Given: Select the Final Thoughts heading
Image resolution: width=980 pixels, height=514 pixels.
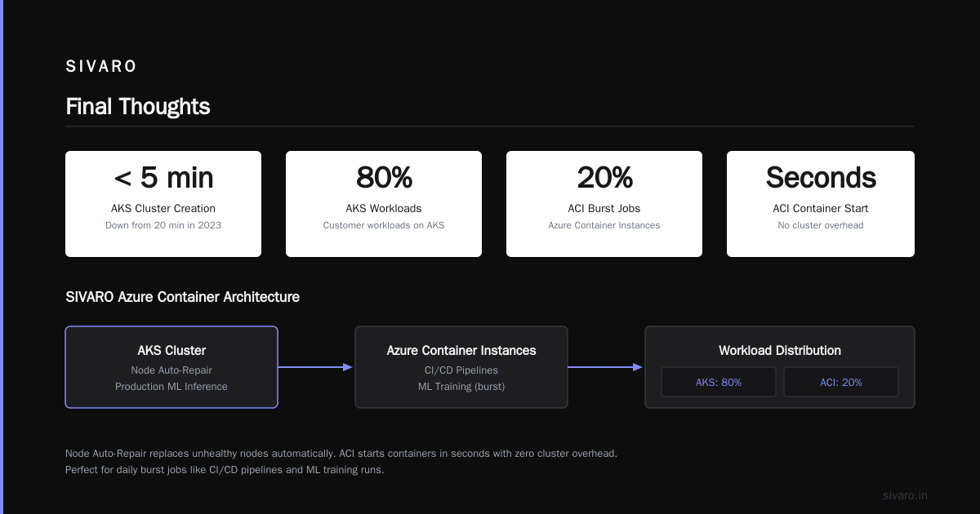Looking at the screenshot, I should pyautogui.click(x=138, y=107).
